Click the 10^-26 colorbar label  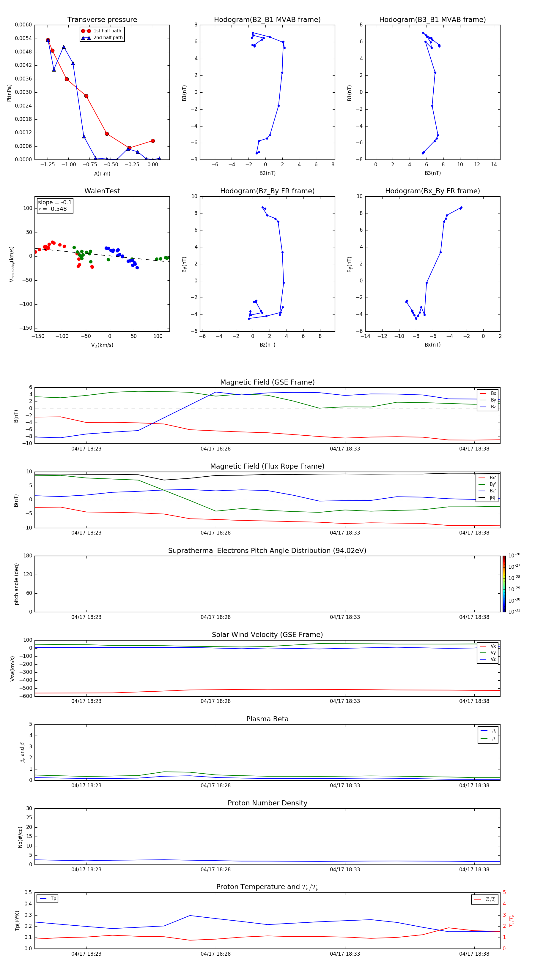pos(514,555)
